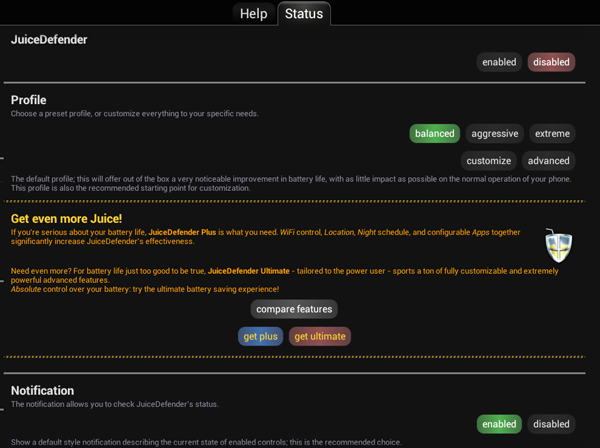Click the Profile section heading
Viewport: 600px width, 448px height.
tap(29, 100)
